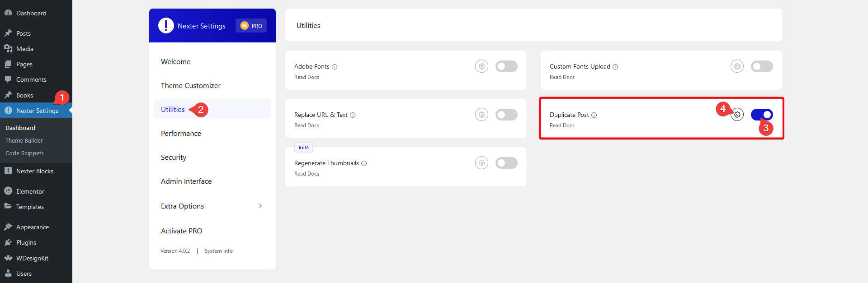Enable the Adobe Fonts toggle

[x=506, y=66]
